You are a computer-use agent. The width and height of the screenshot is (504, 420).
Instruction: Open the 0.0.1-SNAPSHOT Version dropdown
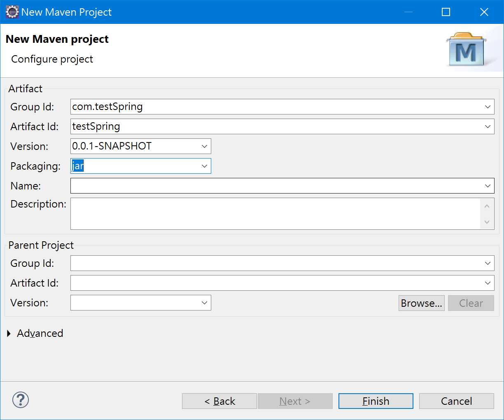[204, 147]
